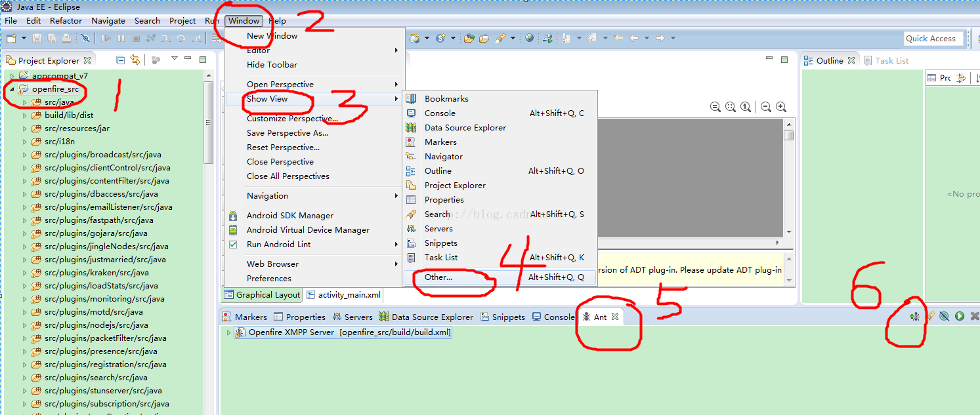The image size is (980, 415).
Task: Click the Forward navigation arrow in toolbar
Action: point(660,38)
